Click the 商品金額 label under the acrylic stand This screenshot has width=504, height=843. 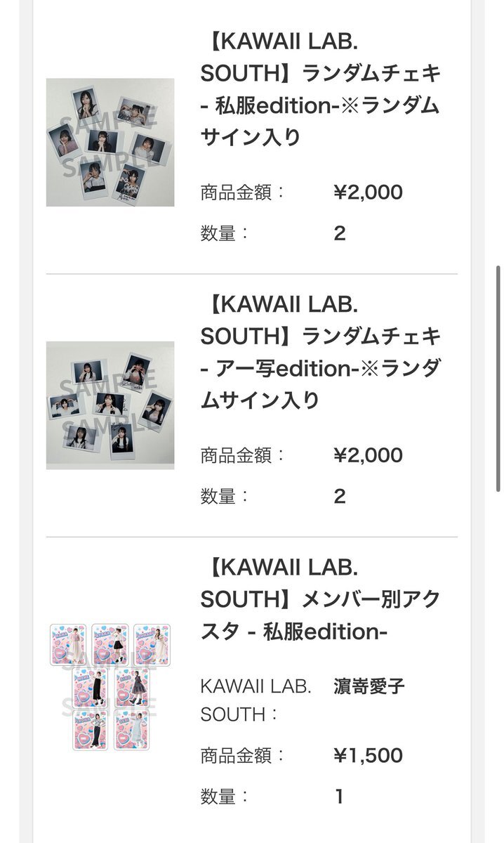pos(243,756)
